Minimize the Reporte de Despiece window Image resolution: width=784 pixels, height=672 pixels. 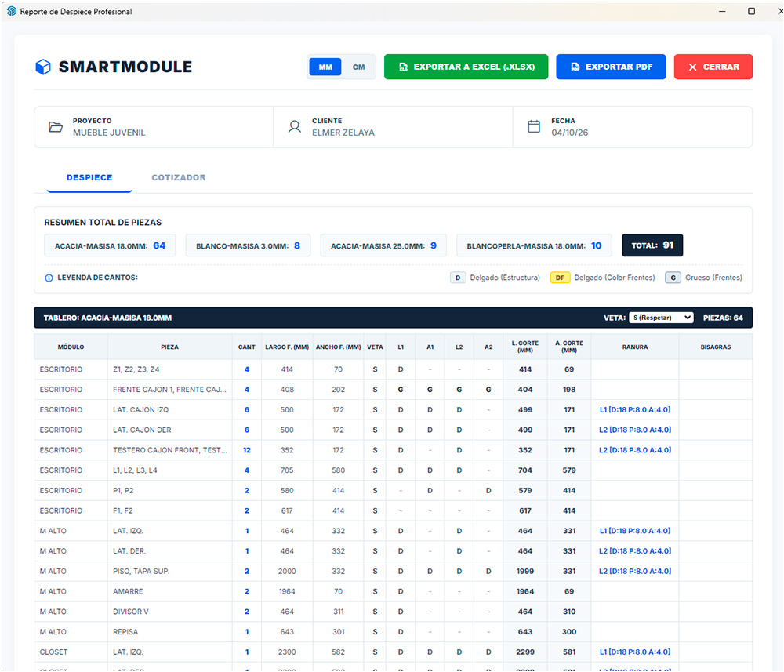[x=722, y=11]
